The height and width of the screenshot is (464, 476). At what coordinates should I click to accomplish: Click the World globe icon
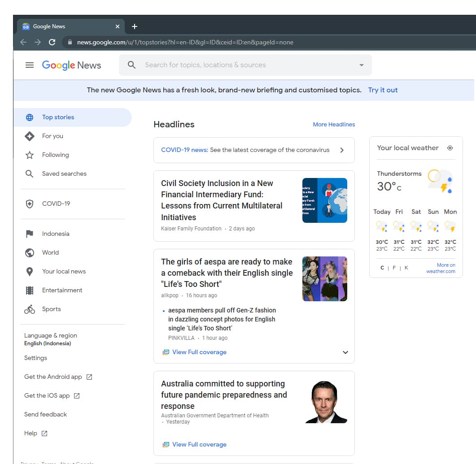(x=30, y=253)
